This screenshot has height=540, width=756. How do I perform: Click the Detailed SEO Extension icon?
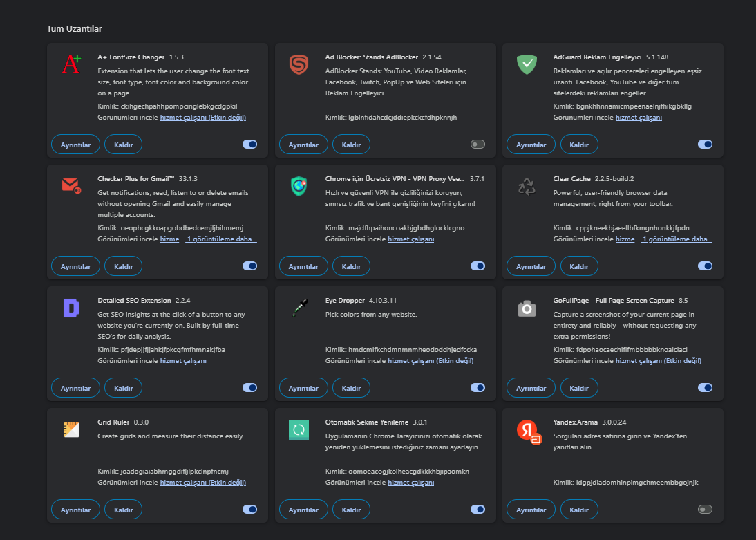71,308
